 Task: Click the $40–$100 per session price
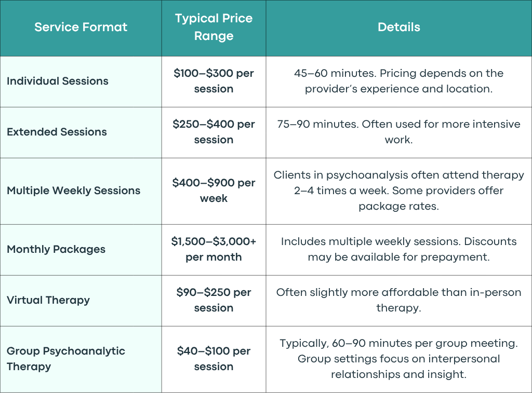[x=214, y=359]
